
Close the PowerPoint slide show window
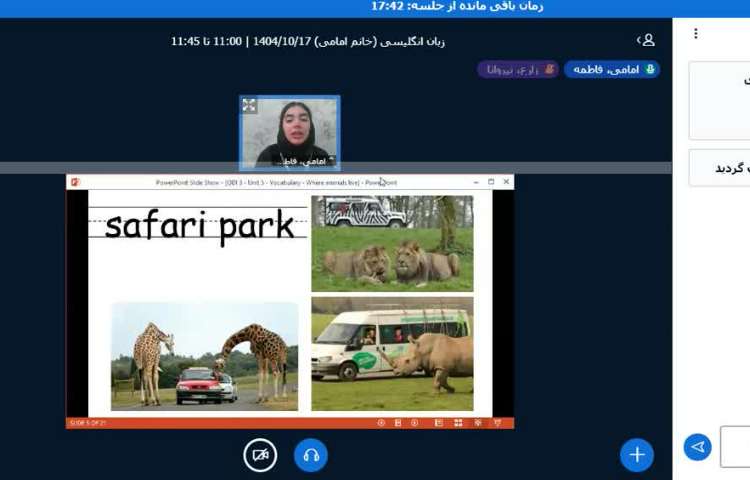click(x=507, y=182)
